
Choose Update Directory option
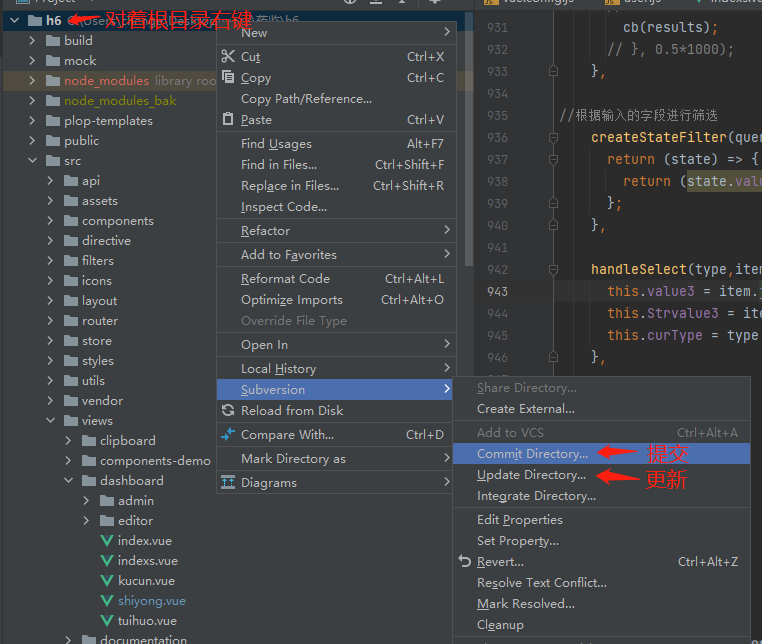coord(531,475)
